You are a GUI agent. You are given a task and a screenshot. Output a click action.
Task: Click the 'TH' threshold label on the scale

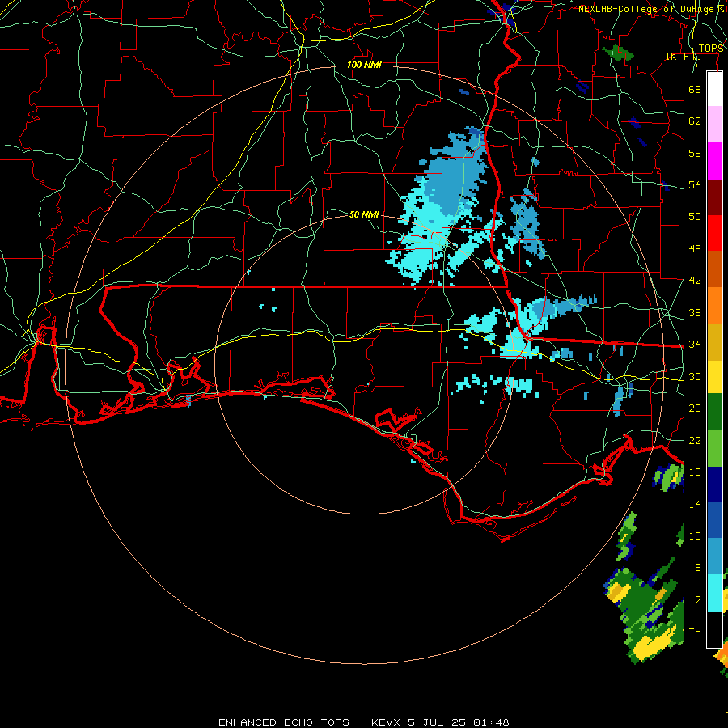(695, 632)
